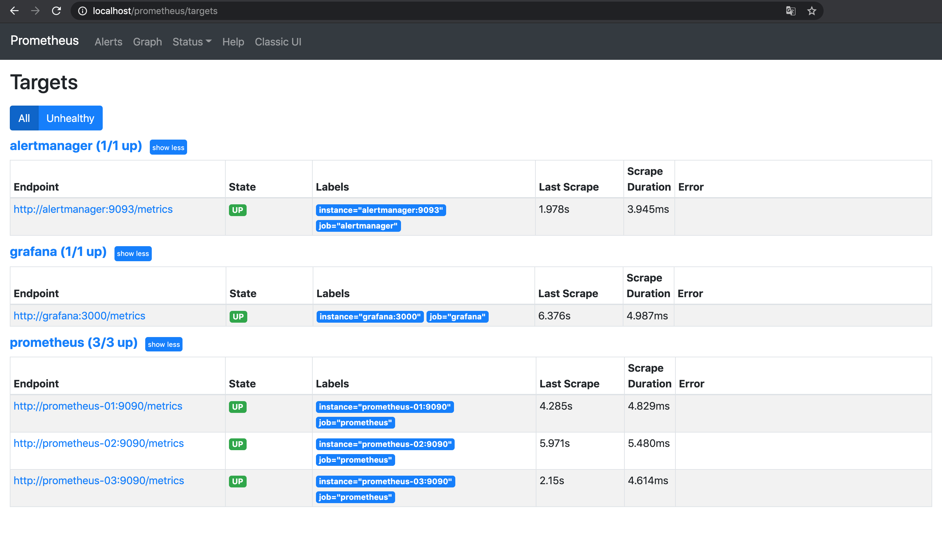Click instance="prometheus-02:9090" label badge
This screenshot has width=942, height=560.
[386, 444]
